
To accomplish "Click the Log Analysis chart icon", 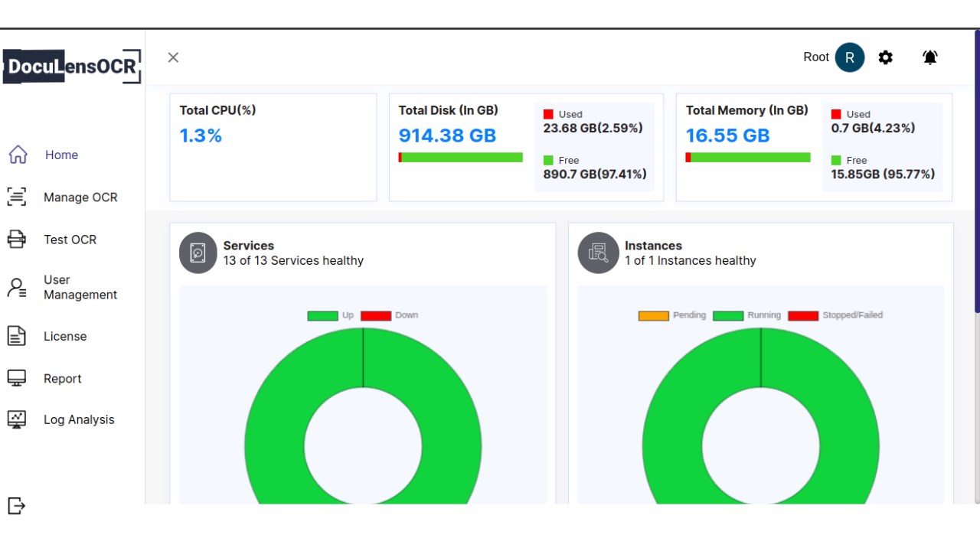I will 17,419.
